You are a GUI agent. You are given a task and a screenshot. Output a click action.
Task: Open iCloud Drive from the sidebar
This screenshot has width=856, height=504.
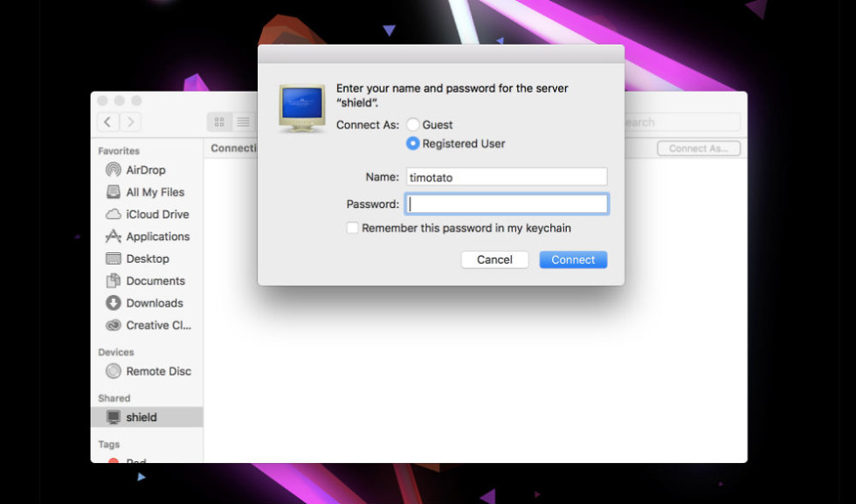148,214
